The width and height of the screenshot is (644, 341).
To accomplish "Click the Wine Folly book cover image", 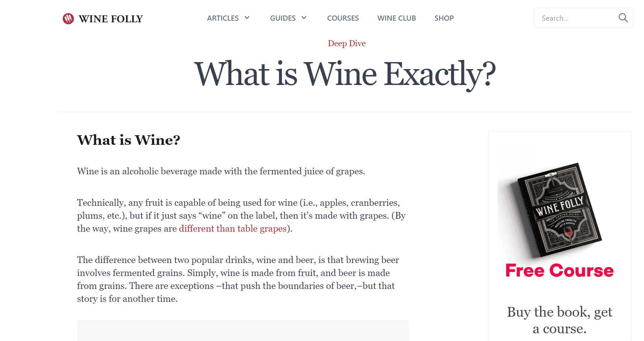I will coord(560,209).
